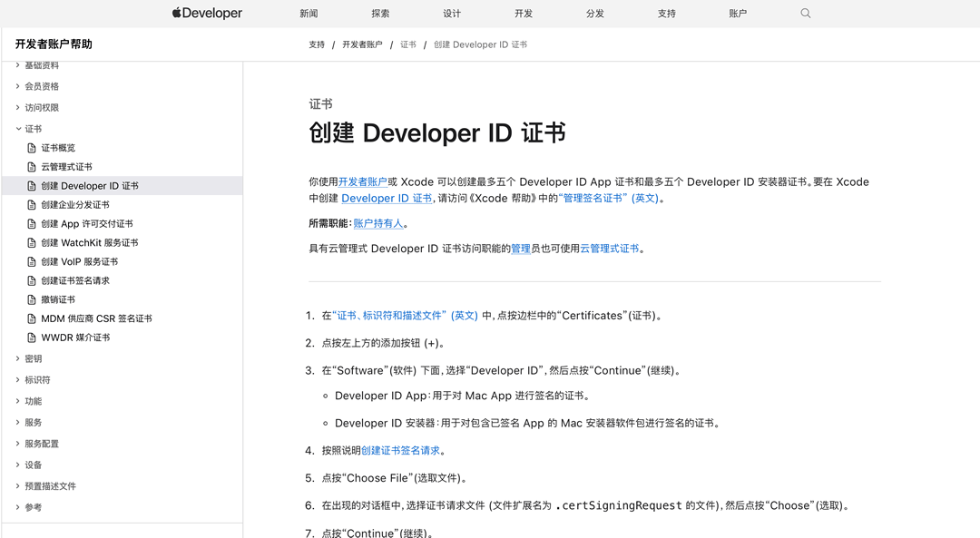Screen dimensions: 980x538
Task: Click the 证书 label above the heading
Action: pyautogui.click(x=320, y=104)
